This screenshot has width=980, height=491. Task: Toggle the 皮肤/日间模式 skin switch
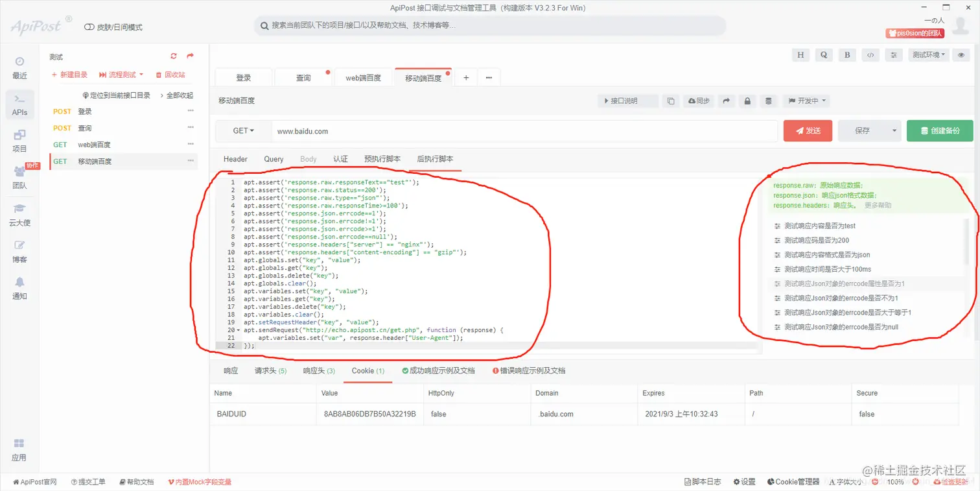tap(89, 27)
